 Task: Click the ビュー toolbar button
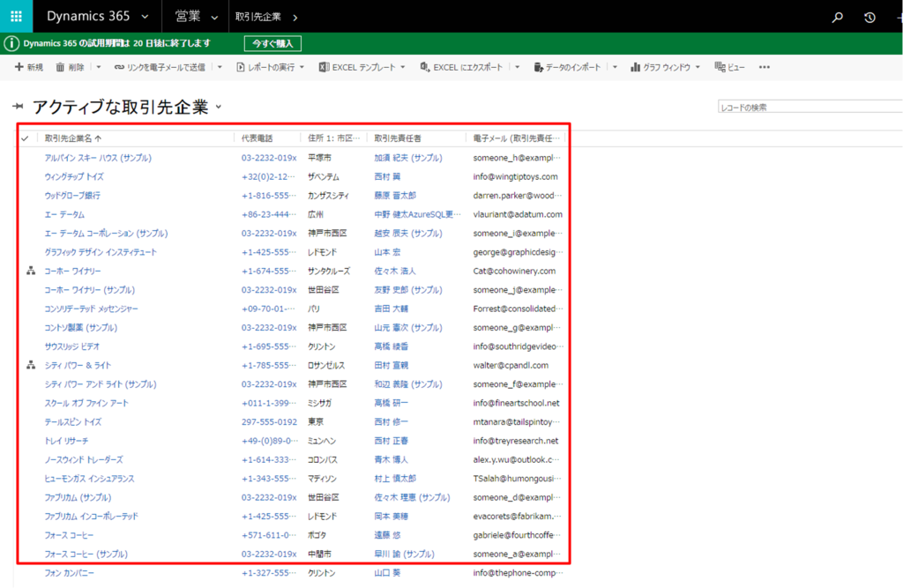pyautogui.click(x=729, y=67)
